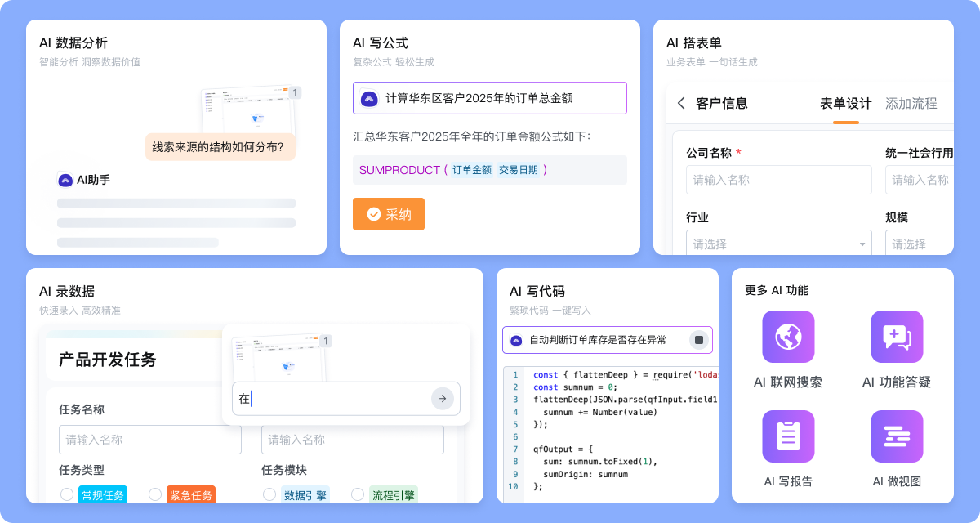Enable the 数据引擎 option
The image size is (980, 523).
tap(269, 494)
